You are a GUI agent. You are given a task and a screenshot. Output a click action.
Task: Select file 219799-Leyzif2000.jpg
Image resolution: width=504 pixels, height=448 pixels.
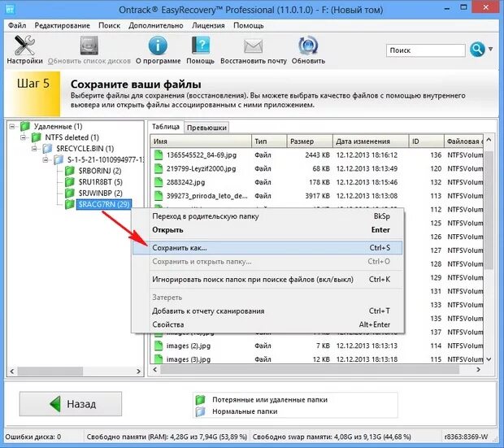tap(202, 168)
